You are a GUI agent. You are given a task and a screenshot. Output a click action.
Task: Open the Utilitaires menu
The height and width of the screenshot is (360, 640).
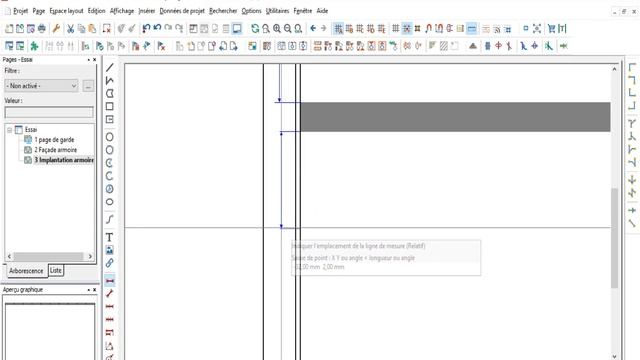(x=277, y=11)
